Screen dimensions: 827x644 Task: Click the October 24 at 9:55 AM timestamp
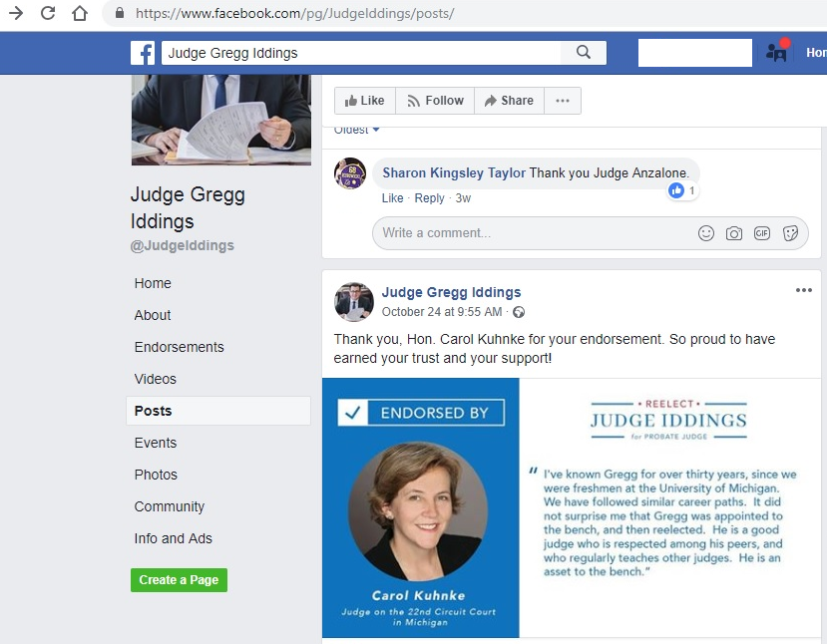442,312
